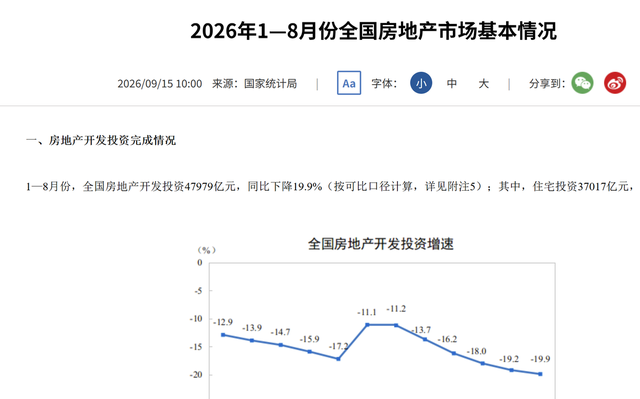Click the -16.2 data label
Image resolution: width=640 pixels, height=399 pixels.
(x=447, y=339)
